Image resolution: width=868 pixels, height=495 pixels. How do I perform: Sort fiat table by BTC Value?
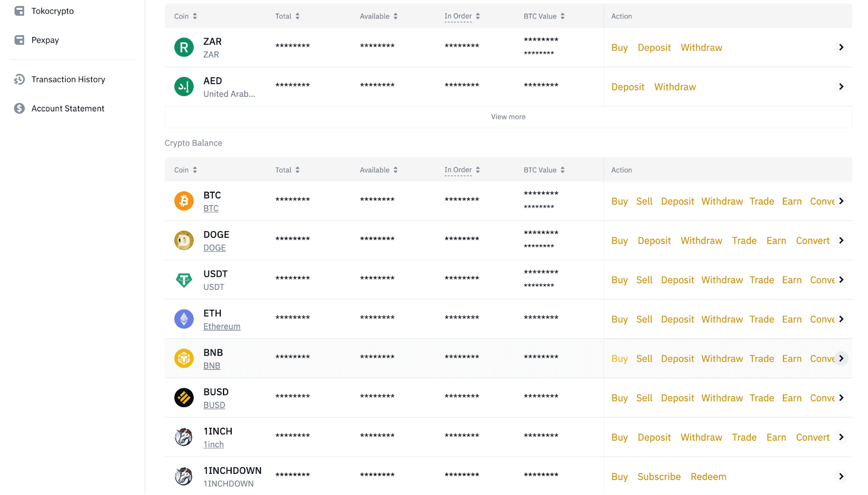pyautogui.click(x=563, y=16)
